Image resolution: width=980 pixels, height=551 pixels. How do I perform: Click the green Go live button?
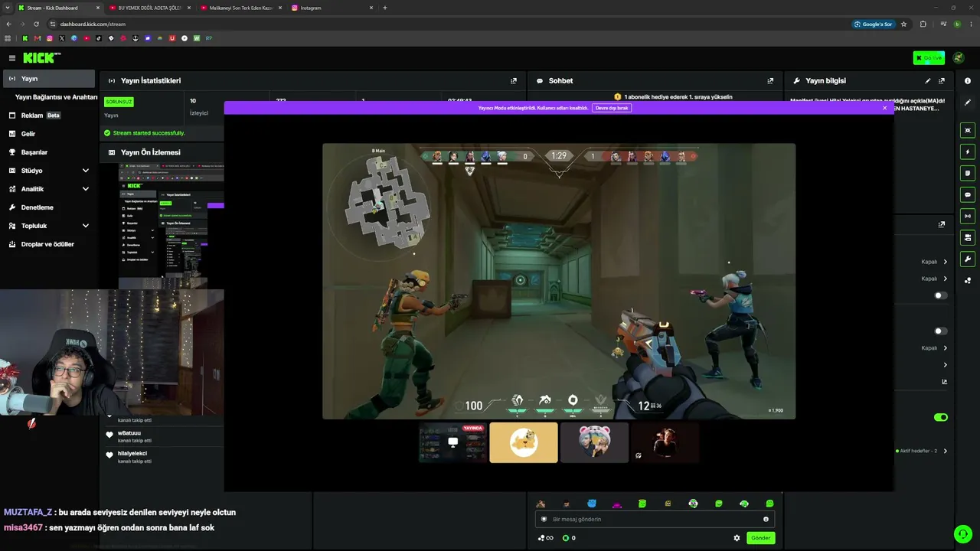click(929, 58)
